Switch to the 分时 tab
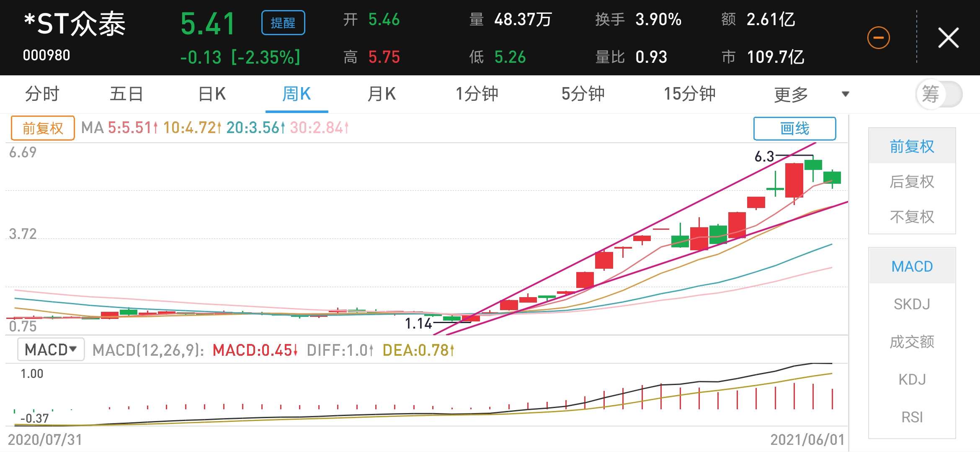 tap(42, 94)
